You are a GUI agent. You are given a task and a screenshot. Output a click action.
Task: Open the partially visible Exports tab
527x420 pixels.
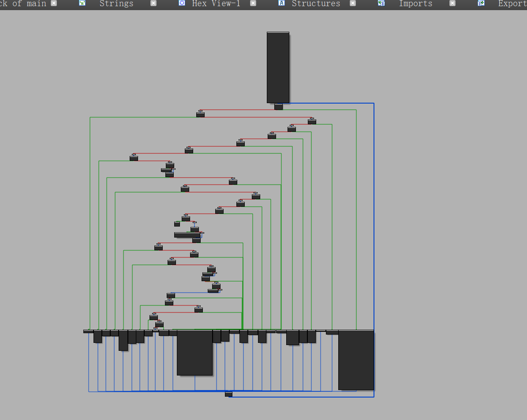pyautogui.click(x=512, y=4)
